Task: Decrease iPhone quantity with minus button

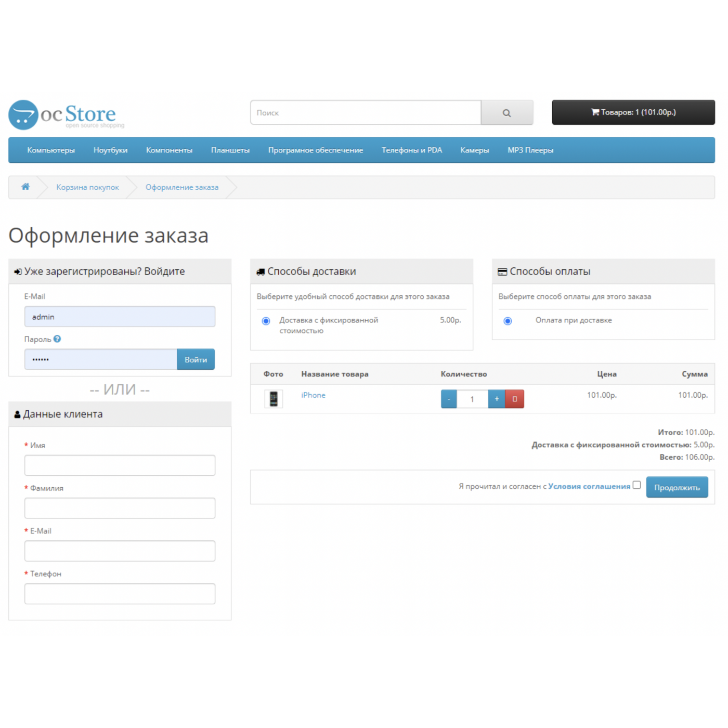Action: (449, 399)
